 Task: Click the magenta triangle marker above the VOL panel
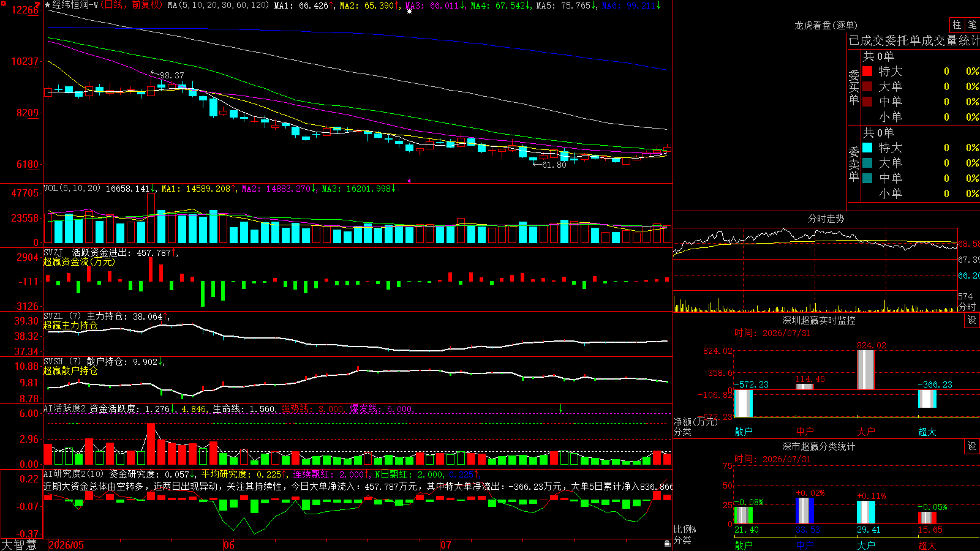coord(409,181)
